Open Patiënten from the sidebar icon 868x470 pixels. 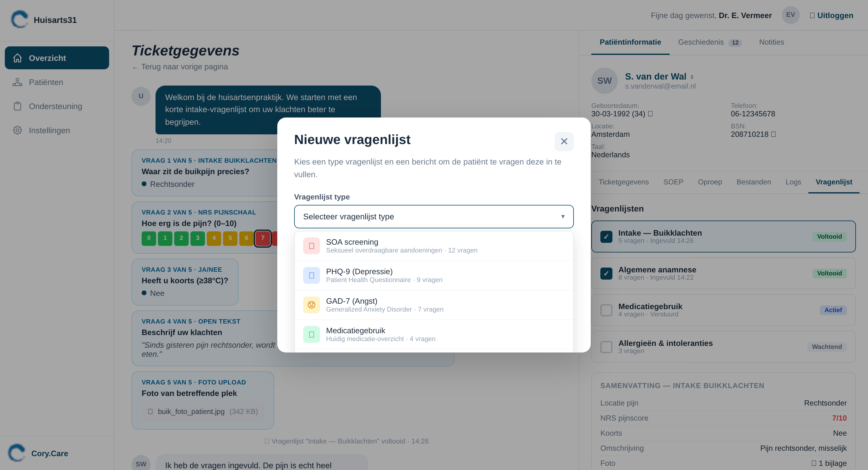coord(17,82)
